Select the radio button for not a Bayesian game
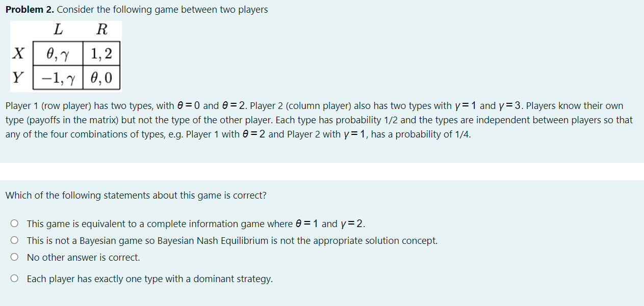The width and height of the screenshot is (644, 306). coord(14,240)
